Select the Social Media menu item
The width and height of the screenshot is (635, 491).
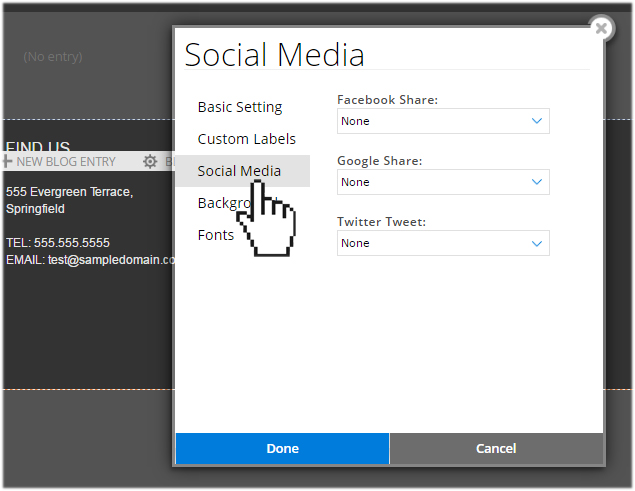(x=243, y=171)
